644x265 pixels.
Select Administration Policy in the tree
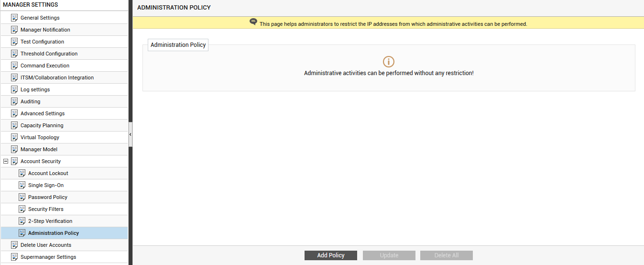click(x=54, y=233)
